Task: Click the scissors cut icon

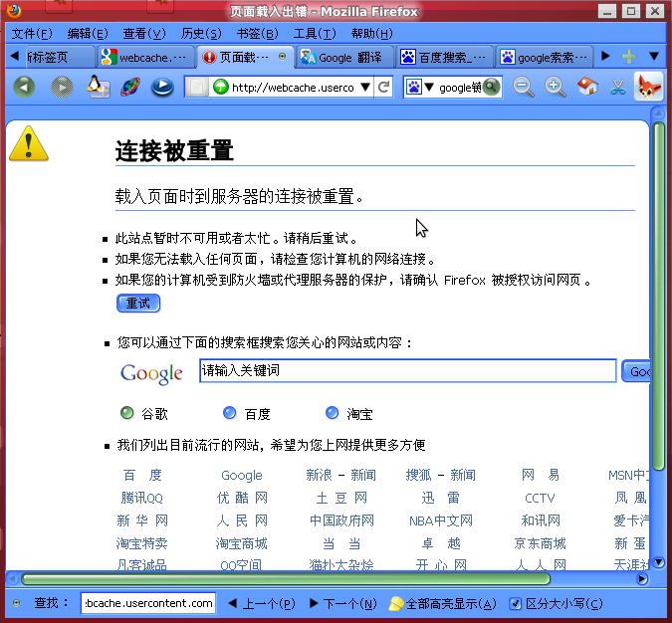Action: [618, 87]
